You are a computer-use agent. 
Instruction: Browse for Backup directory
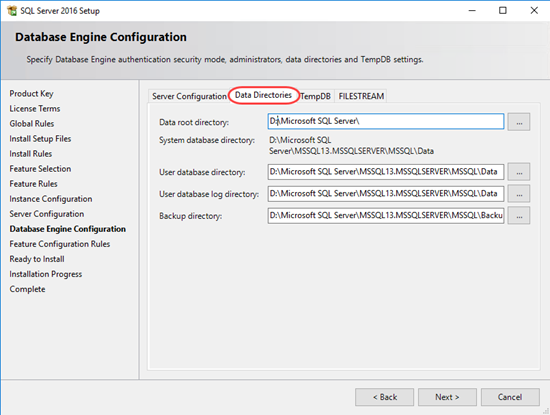coord(519,215)
